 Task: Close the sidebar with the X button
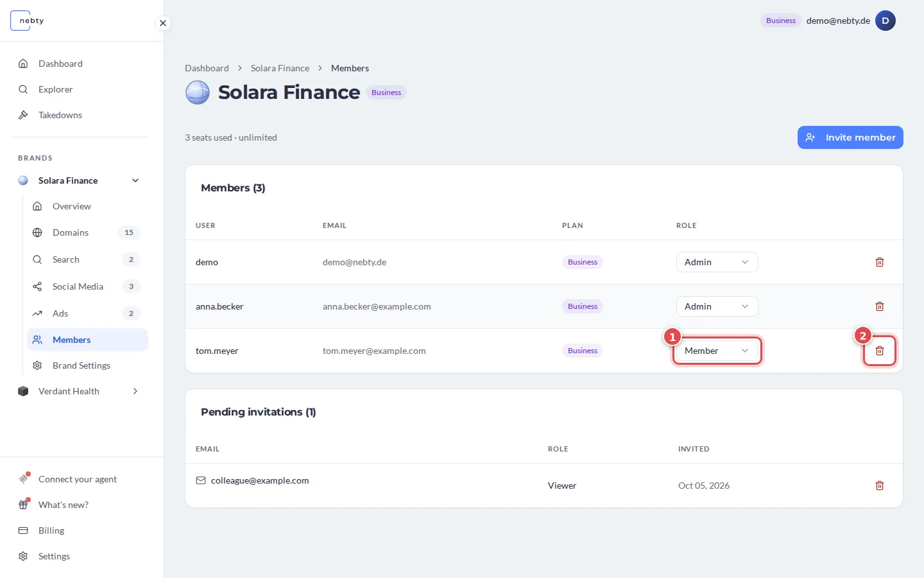[x=163, y=23]
